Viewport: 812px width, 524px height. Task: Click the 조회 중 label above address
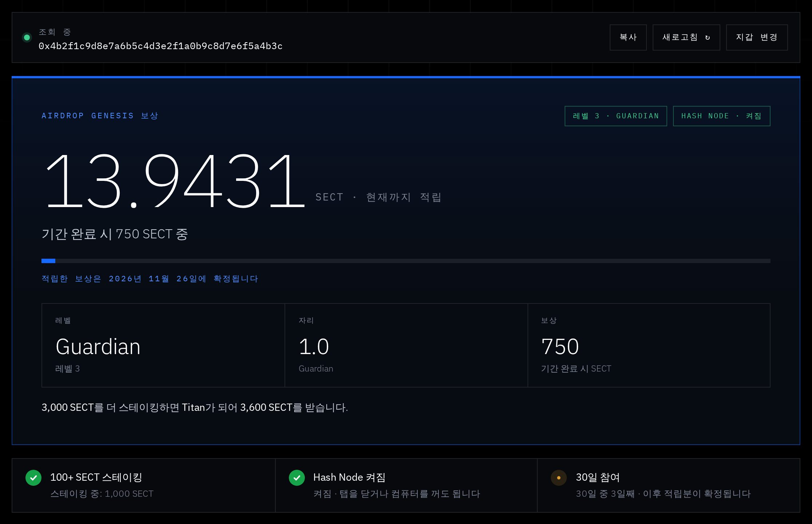(55, 32)
